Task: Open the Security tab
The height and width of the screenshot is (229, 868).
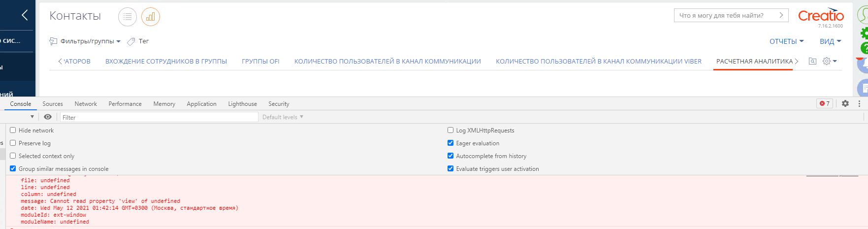Action: tap(279, 104)
